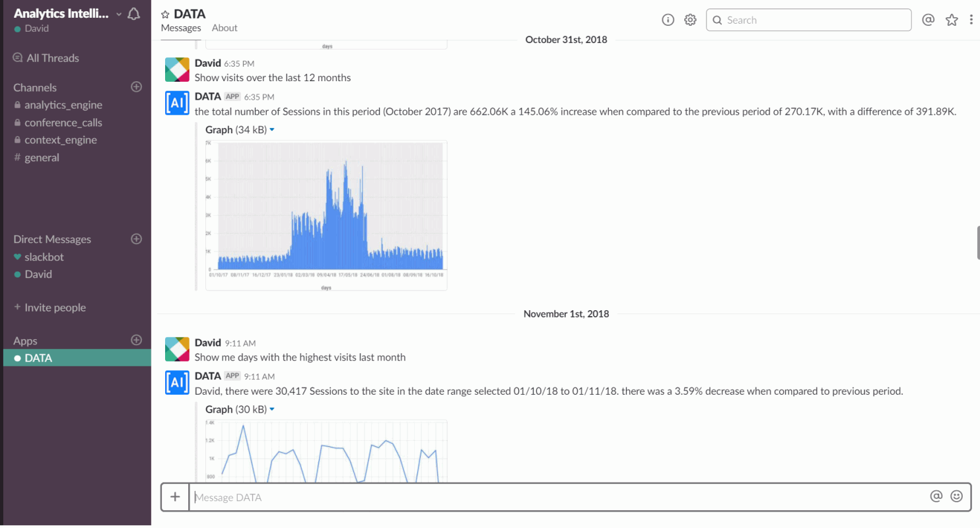The height and width of the screenshot is (528, 980).
Task: Open the general channel
Action: tap(42, 158)
